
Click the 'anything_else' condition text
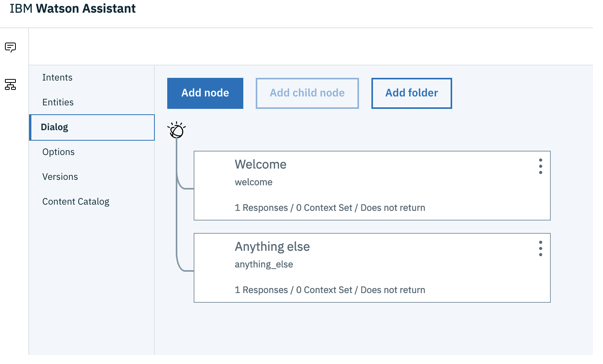[264, 264]
